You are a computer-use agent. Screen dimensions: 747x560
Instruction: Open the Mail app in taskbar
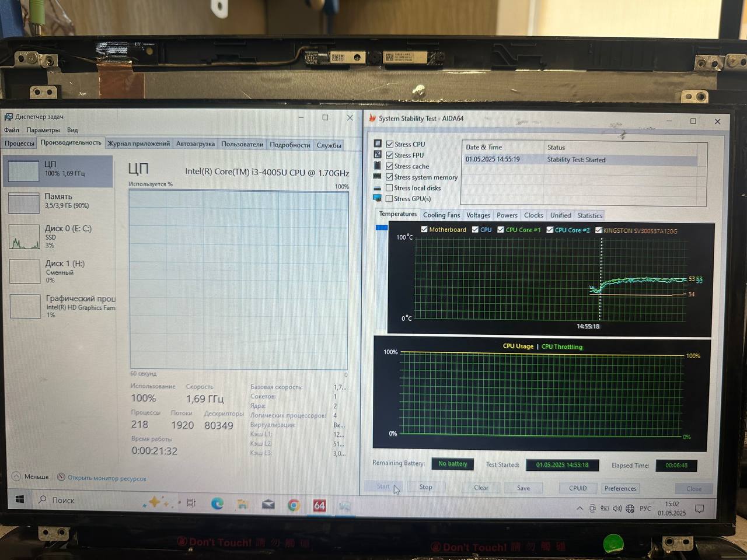pos(268,505)
